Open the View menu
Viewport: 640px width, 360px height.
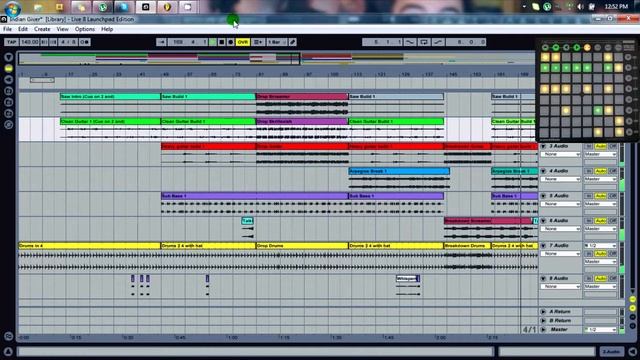pos(62,29)
